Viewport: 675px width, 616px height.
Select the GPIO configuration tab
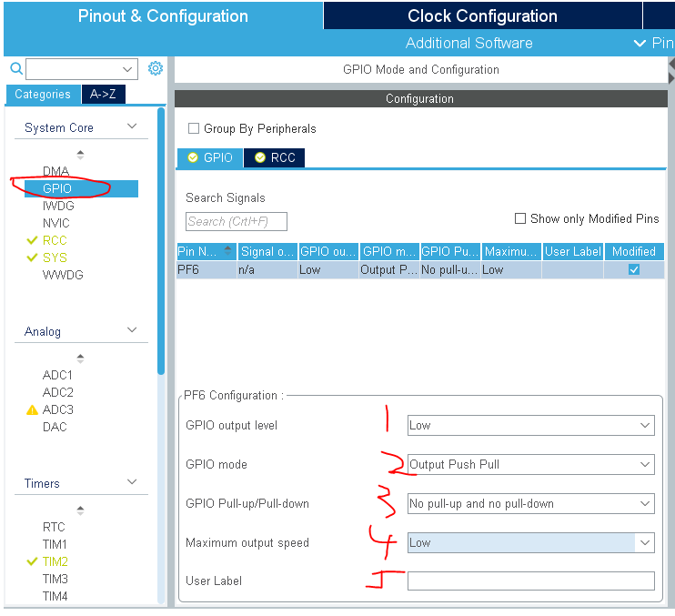click(210, 157)
